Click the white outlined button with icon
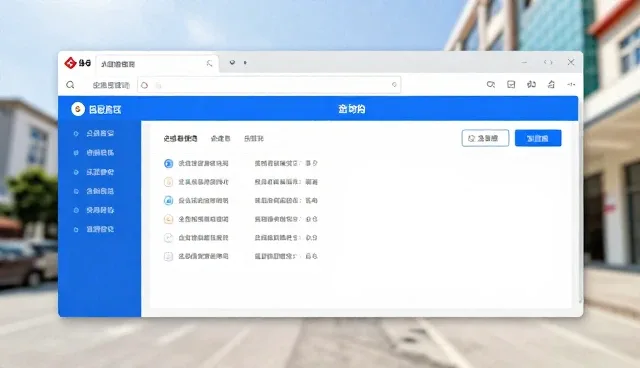This screenshot has height=368, width=640. point(485,138)
